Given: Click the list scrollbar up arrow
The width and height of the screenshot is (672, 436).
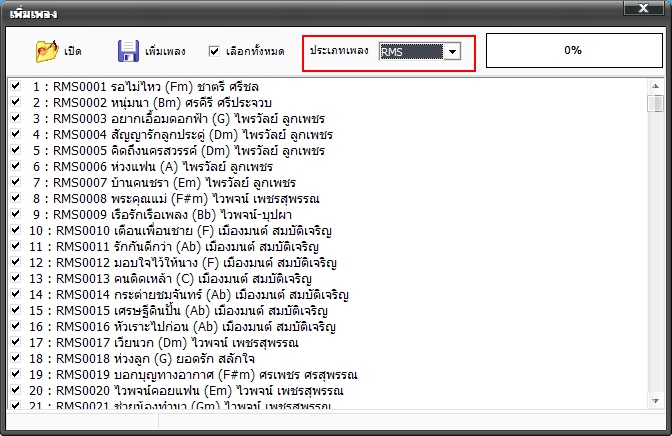Looking at the screenshot, I should click(x=656, y=86).
